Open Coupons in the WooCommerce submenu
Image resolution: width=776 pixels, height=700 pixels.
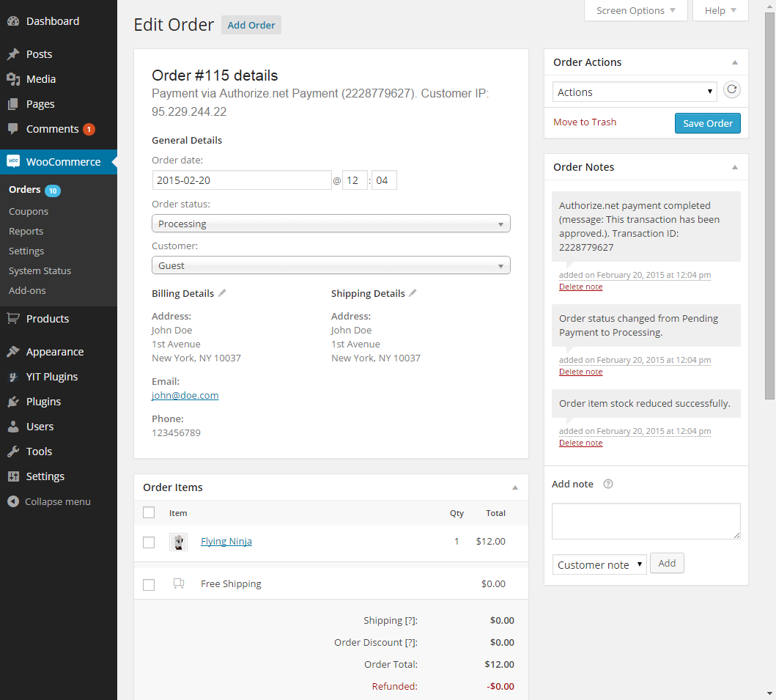[x=29, y=211]
